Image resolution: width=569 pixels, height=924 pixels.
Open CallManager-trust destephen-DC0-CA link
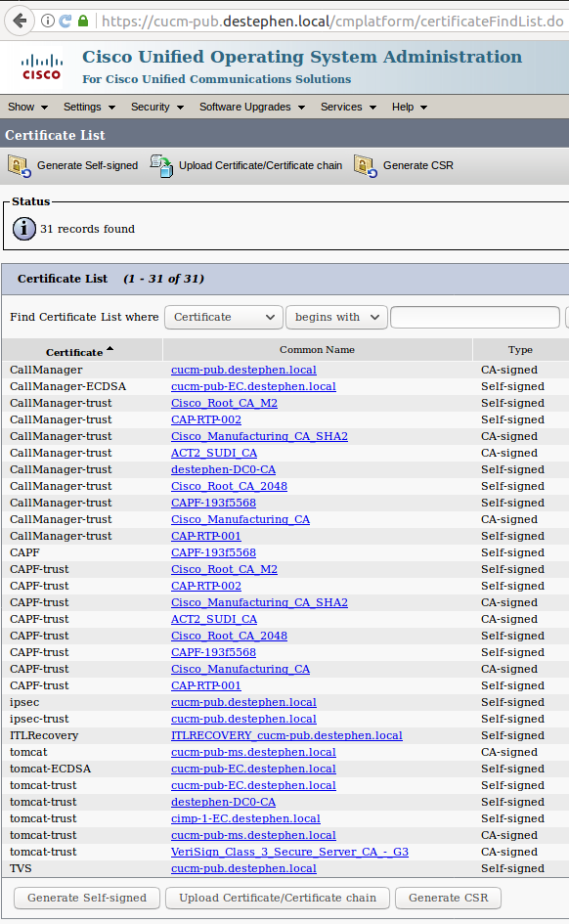223,469
